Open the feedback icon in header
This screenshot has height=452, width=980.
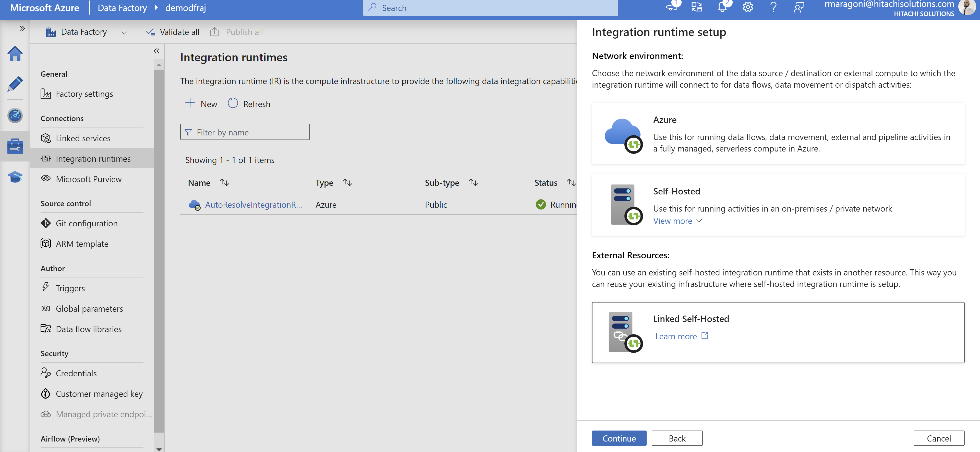tap(798, 7)
